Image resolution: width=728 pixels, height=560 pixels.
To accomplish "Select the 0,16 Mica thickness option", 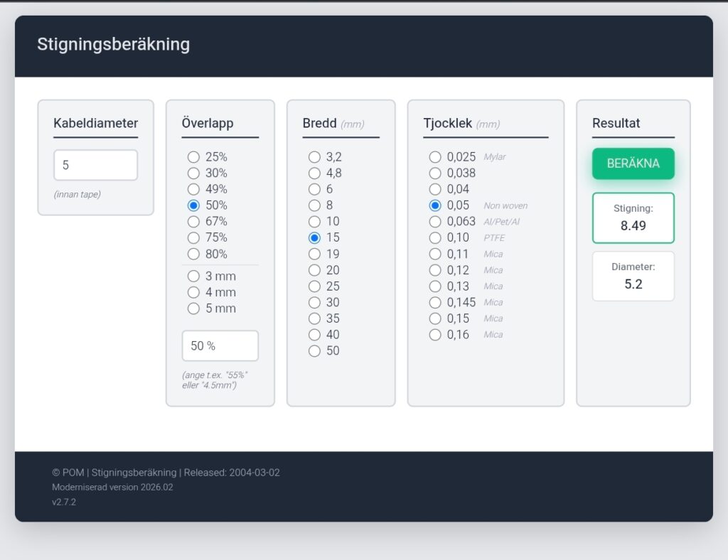I will click(x=435, y=335).
